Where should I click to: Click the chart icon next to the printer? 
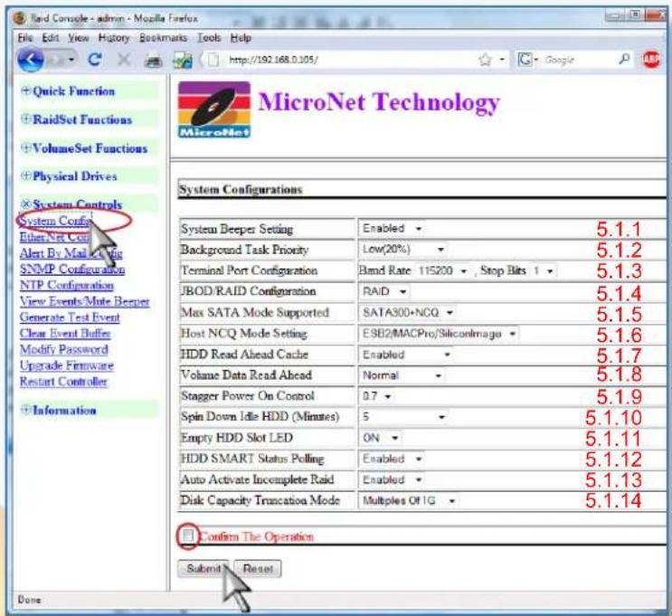183,61
